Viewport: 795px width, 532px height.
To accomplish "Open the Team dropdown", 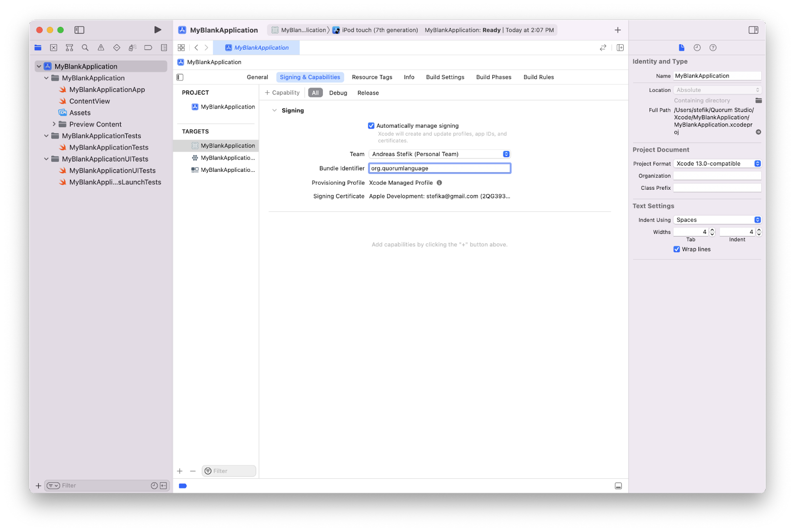I will tap(439, 154).
